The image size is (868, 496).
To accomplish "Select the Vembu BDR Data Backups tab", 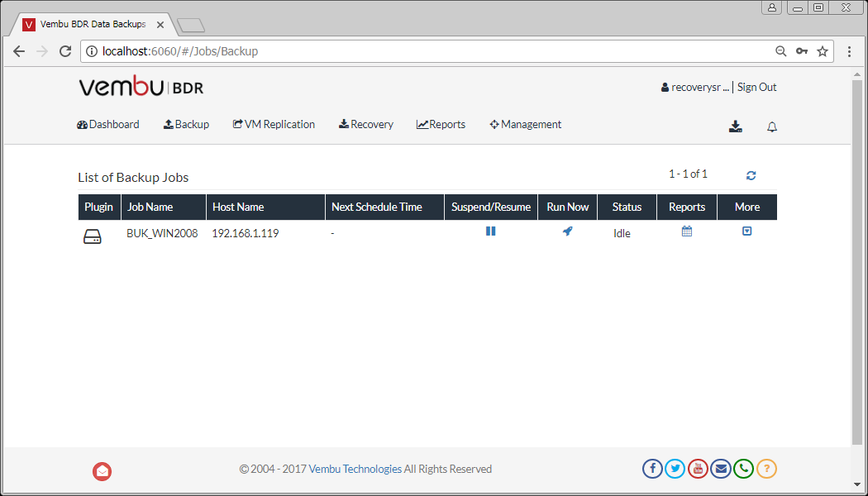I will click(91, 25).
